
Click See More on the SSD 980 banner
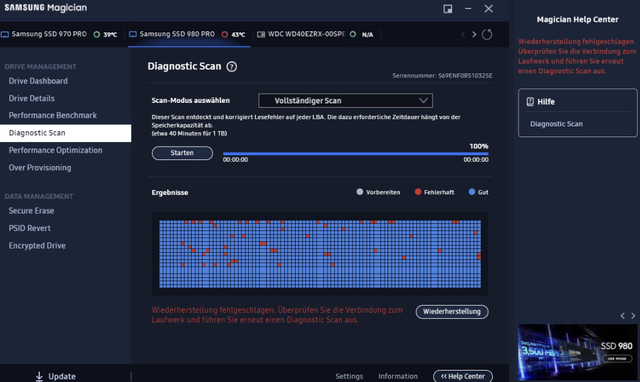[617, 359]
